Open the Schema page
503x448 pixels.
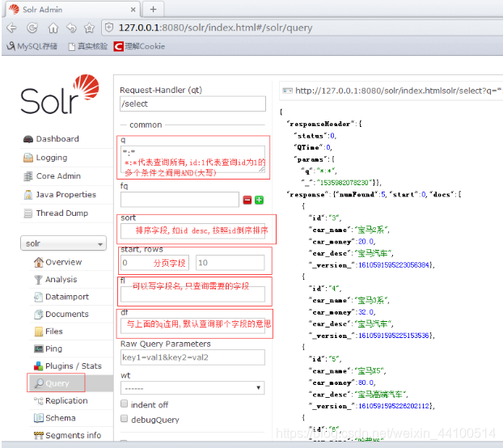pyautogui.click(x=61, y=418)
